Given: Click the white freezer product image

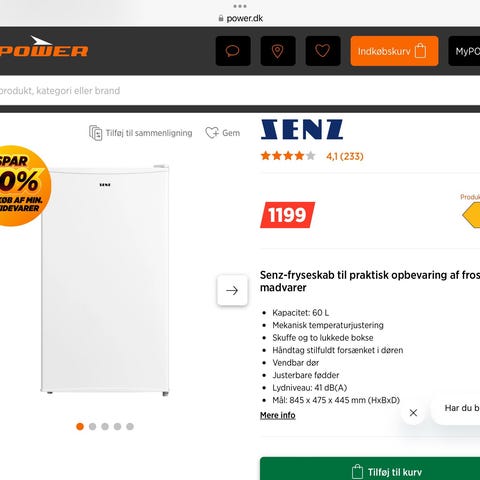Looking at the screenshot, I should [x=105, y=279].
